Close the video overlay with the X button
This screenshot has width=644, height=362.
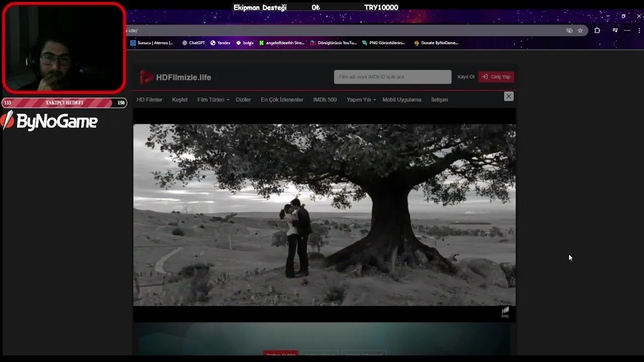(509, 96)
